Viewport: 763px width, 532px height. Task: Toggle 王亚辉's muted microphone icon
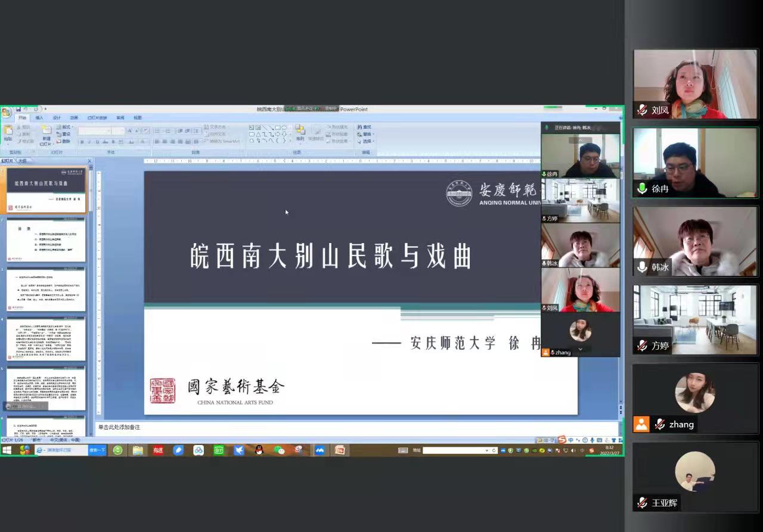[x=642, y=503]
